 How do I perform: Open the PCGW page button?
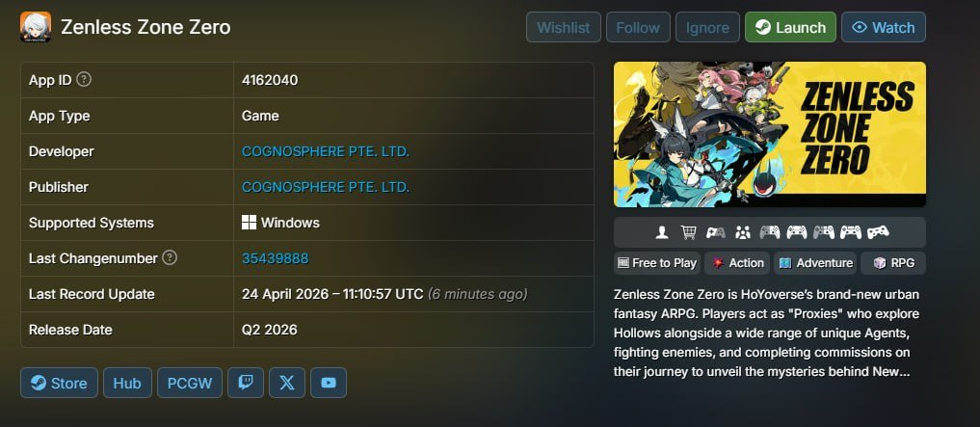(190, 383)
